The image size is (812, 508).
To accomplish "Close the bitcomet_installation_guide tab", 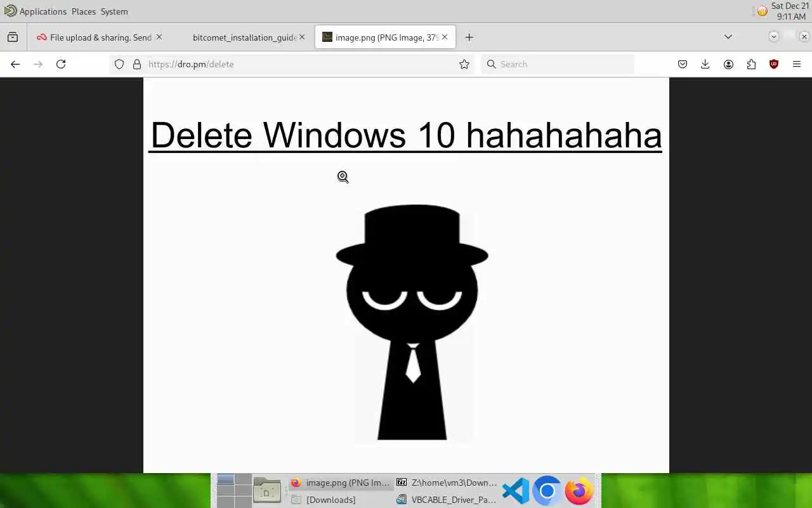I will [302, 37].
